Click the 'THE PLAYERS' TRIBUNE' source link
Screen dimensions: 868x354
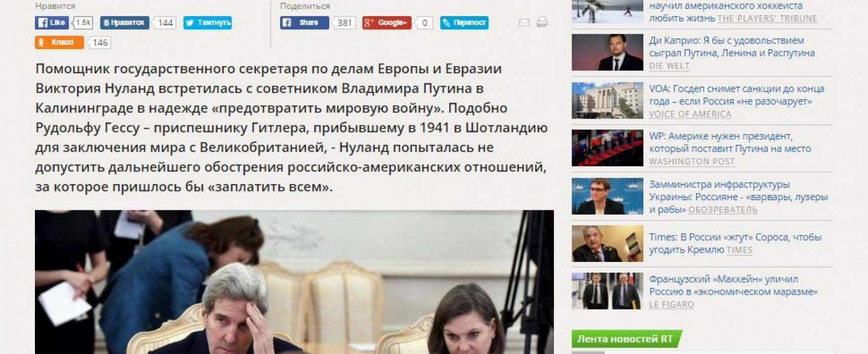point(767,19)
